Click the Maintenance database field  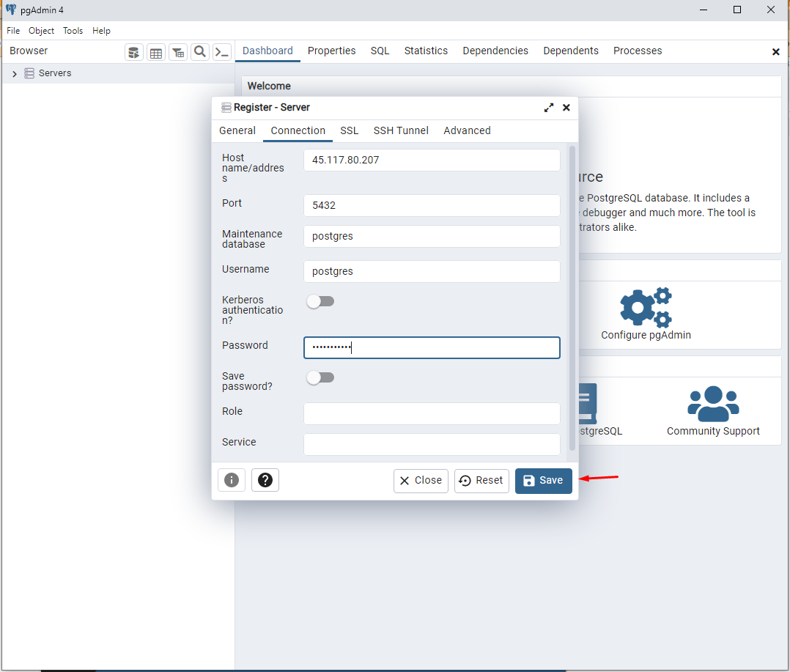[x=432, y=236]
